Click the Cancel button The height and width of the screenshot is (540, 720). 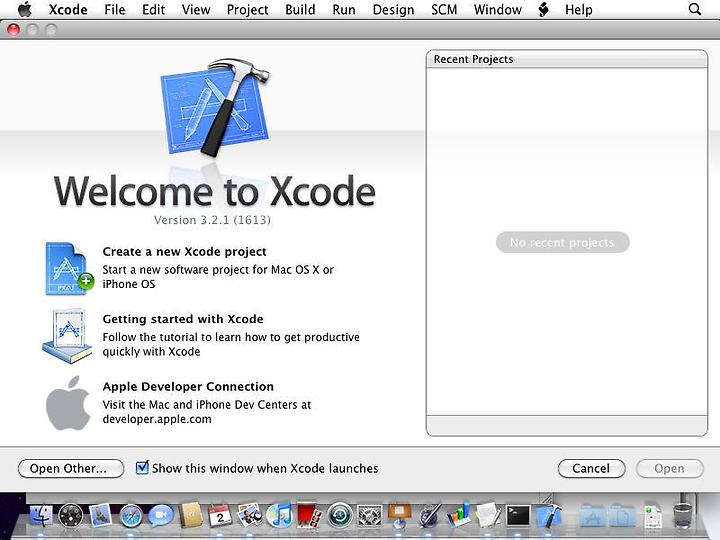[591, 468]
